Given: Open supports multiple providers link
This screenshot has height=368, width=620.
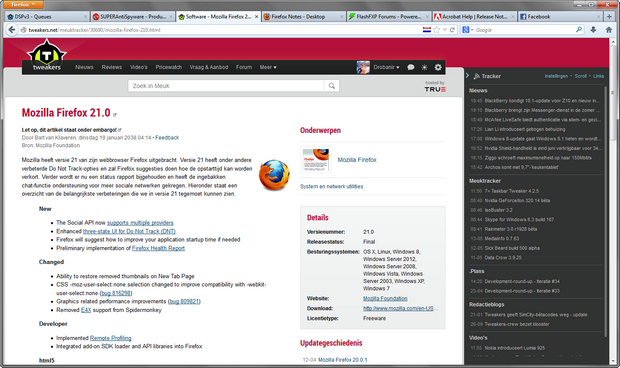Looking at the screenshot, I should (140, 223).
